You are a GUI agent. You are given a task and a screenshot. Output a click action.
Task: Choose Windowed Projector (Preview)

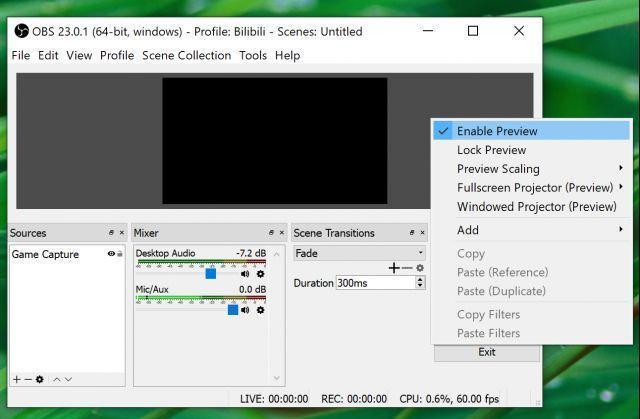(x=531, y=206)
